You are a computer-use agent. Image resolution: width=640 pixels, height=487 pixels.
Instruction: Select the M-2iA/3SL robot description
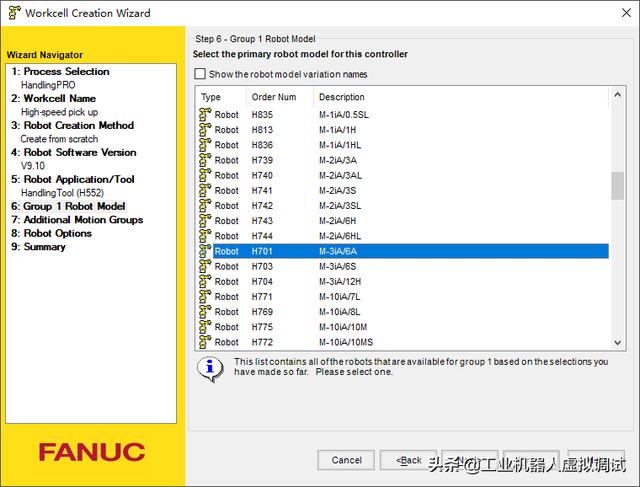[x=340, y=206]
